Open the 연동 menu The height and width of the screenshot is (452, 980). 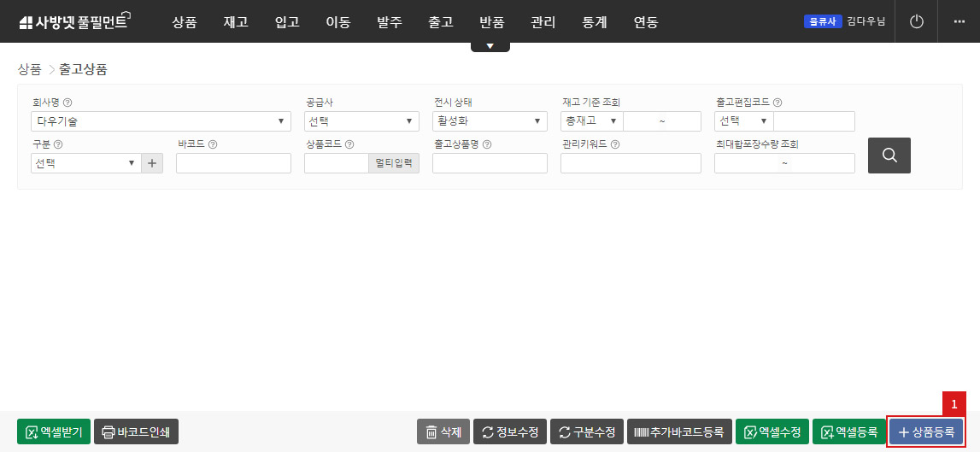(646, 22)
